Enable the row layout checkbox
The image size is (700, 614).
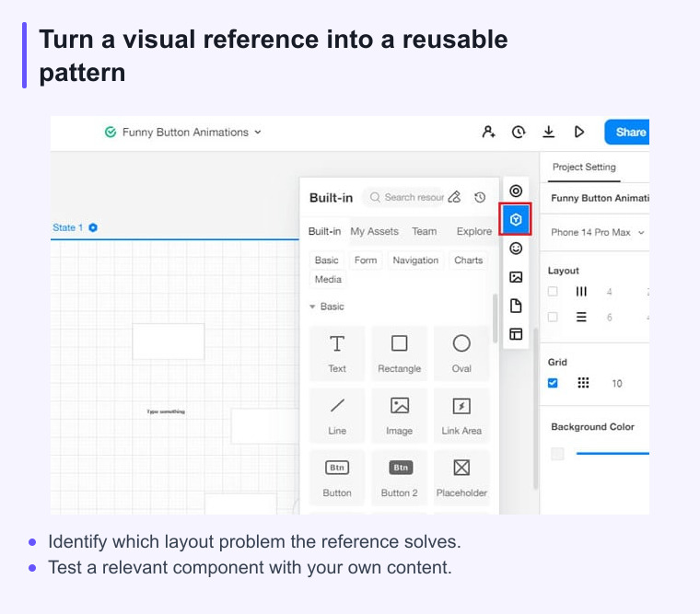553,317
